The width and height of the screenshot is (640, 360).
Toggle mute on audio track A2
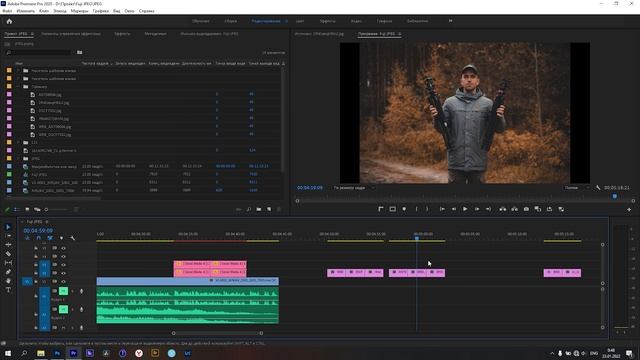[x=63, y=309]
